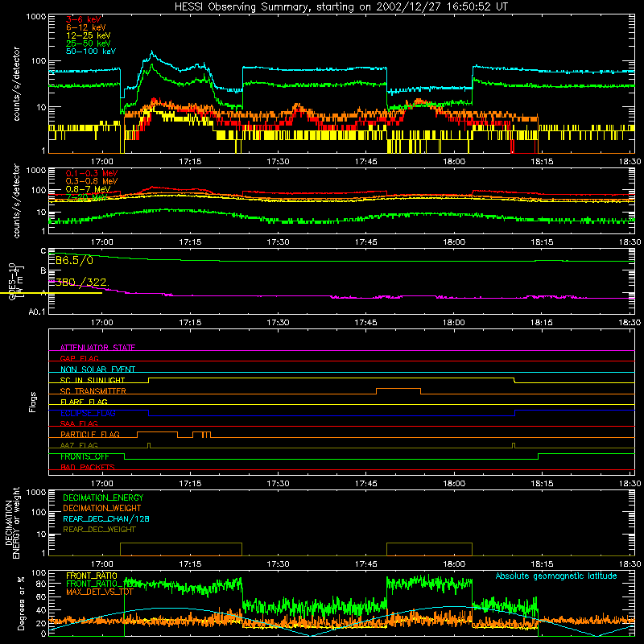This screenshot has width=644, height=644.
Task: Select the SC_TRANSMITTER flag label
Action: [x=93, y=391]
